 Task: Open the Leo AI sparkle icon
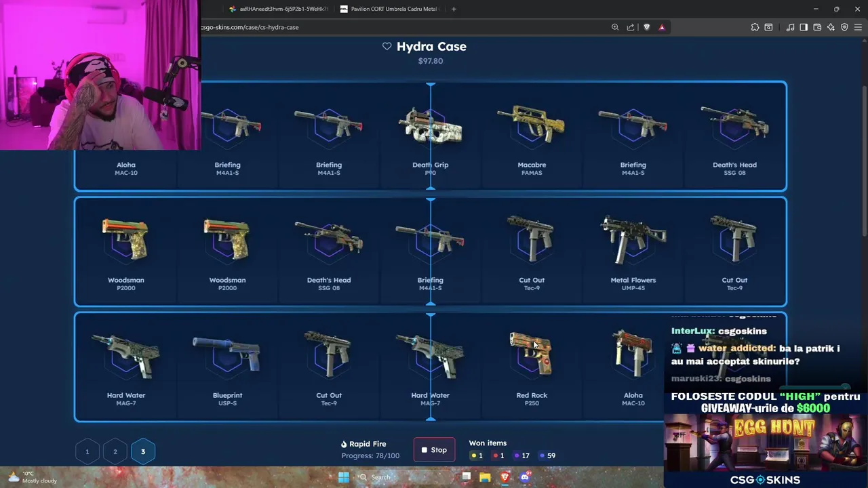(x=831, y=27)
